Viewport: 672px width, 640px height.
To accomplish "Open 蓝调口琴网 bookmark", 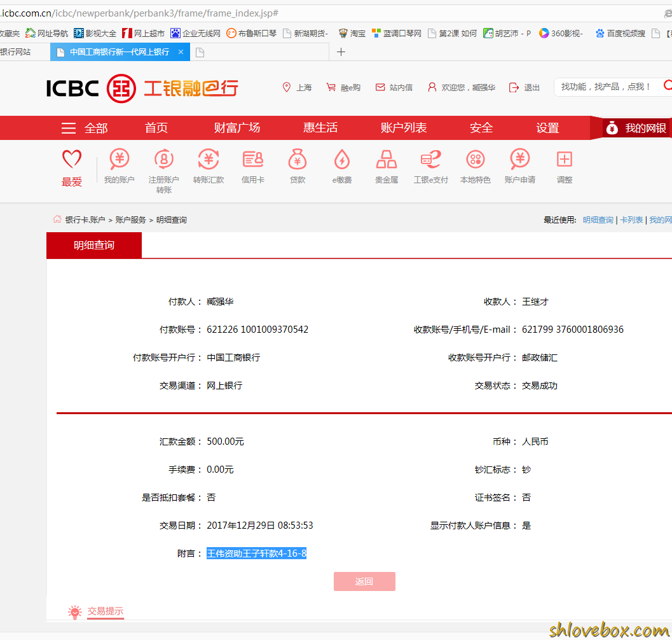I will click(x=397, y=33).
